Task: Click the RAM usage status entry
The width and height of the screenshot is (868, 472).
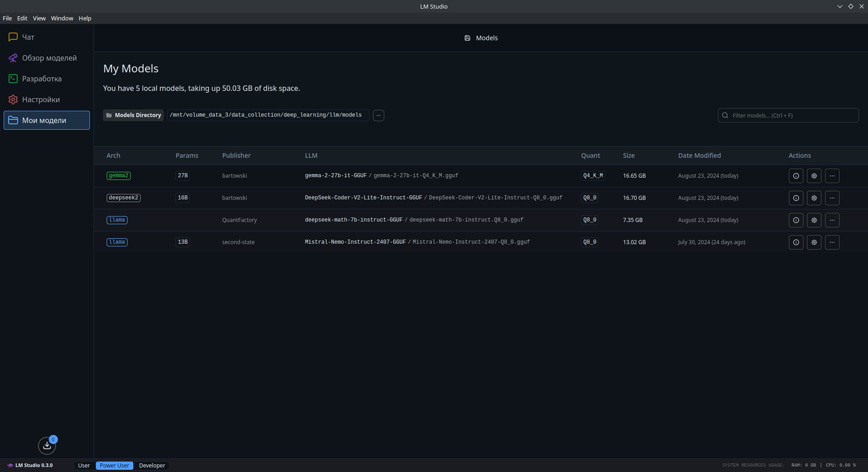Action: [803, 465]
